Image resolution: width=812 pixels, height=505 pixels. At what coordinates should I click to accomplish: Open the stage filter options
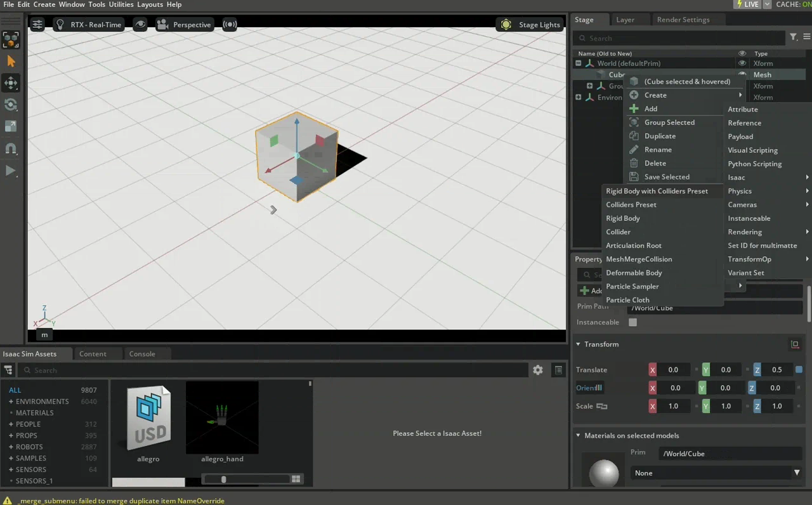click(793, 37)
